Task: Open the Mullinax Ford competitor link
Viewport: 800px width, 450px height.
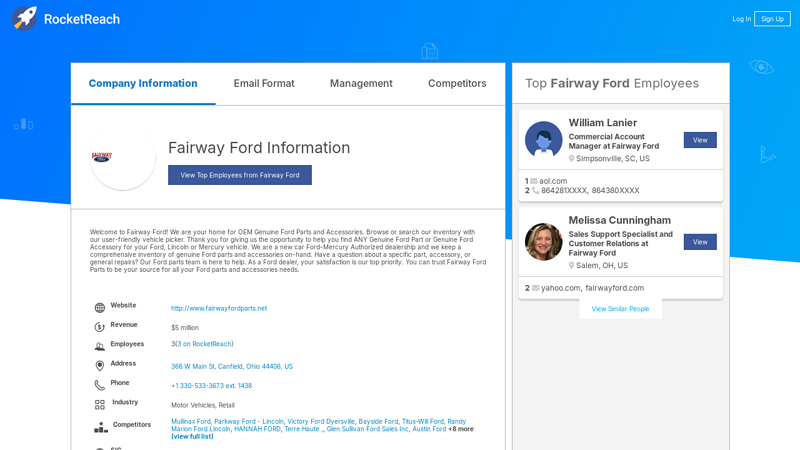Action: click(191, 421)
